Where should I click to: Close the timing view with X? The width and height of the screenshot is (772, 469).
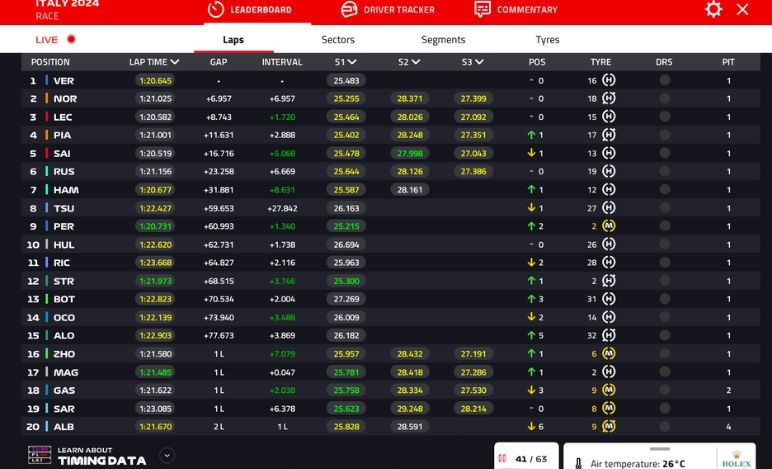[743, 9]
